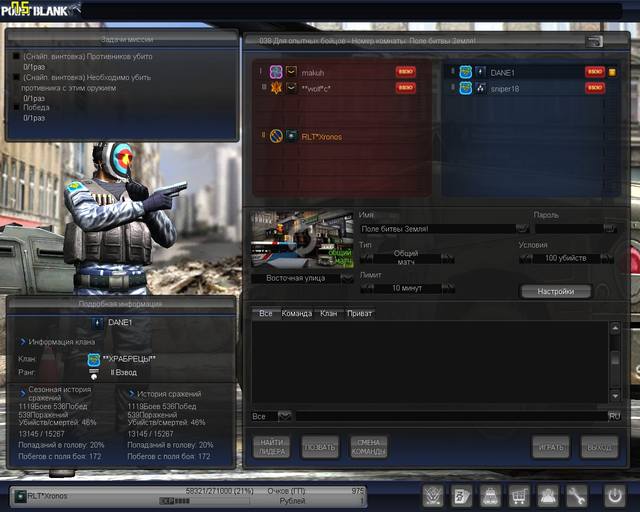The image size is (640, 512).
Task: Click the yellow room master icon beside DANE1
Action: click(x=612, y=72)
